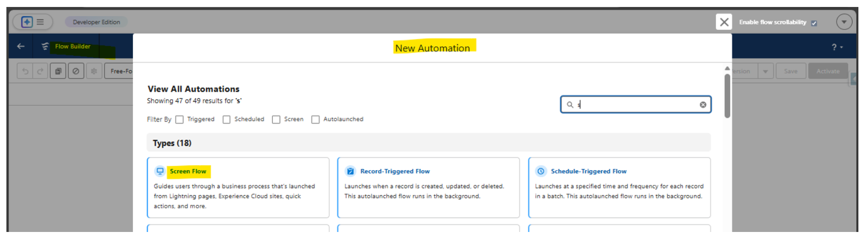This screenshot has height=240, width=868.
Task: Click the Record-Triggered Flow icon
Action: click(x=350, y=171)
